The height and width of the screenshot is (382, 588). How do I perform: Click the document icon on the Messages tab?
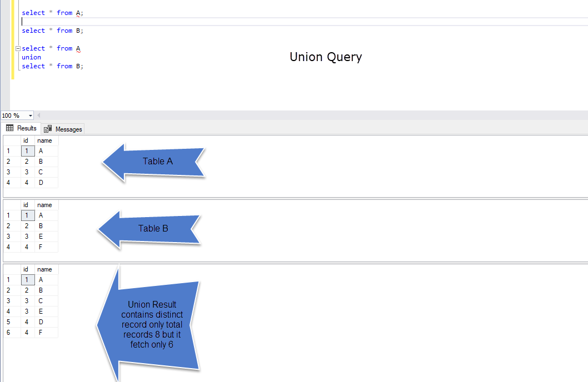tap(48, 128)
